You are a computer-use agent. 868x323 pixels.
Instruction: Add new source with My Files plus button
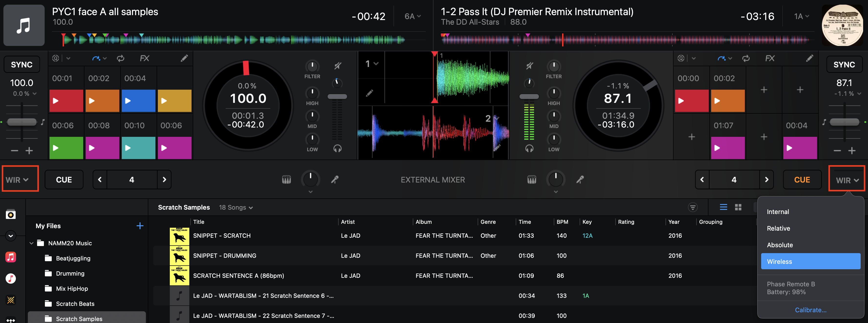click(140, 226)
